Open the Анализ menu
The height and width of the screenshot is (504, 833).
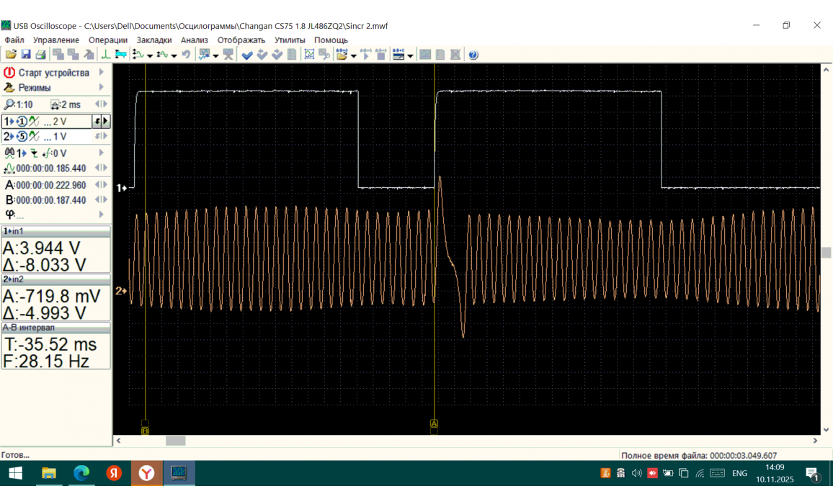click(x=194, y=40)
